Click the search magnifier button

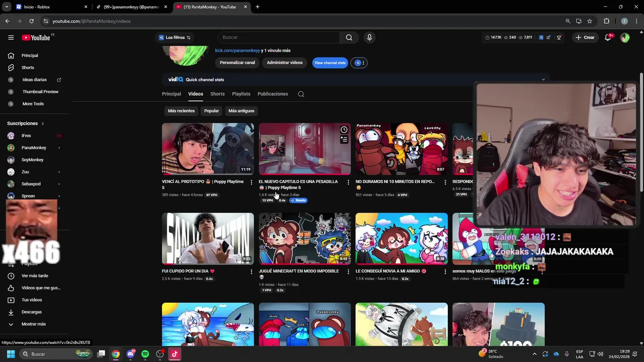349,37
